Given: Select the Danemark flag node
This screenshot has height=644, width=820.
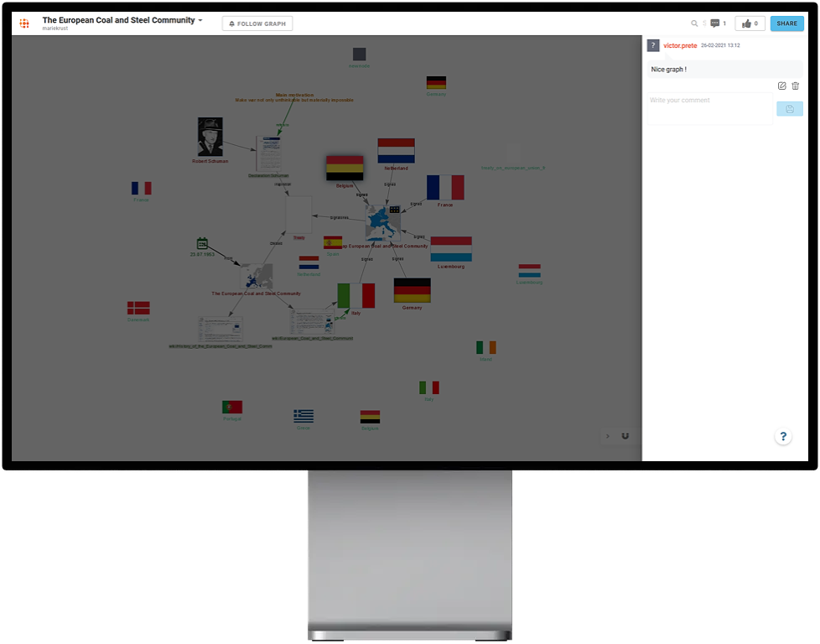Looking at the screenshot, I should (x=138, y=308).
